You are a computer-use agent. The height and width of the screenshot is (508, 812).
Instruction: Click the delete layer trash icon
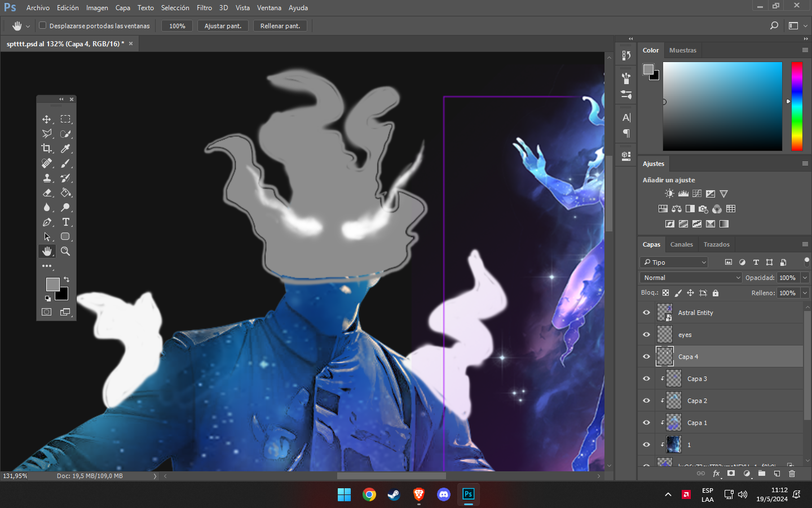[x=792, y=474]
